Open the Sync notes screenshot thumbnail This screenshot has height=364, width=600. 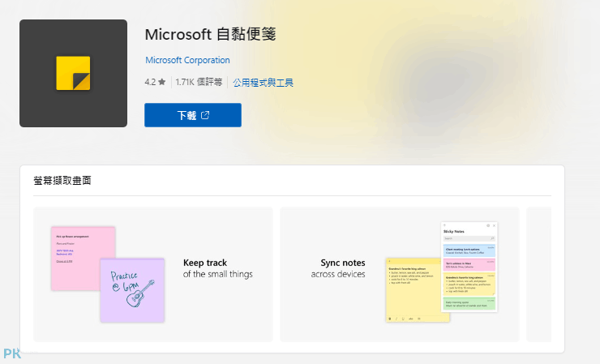[400, 274]
